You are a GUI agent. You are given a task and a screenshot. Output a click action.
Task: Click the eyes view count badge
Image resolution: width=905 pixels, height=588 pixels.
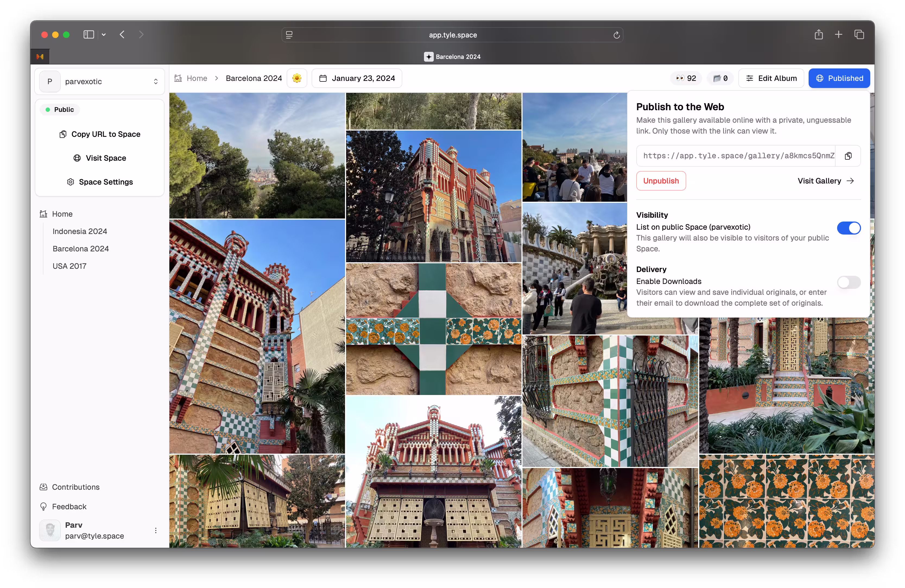pyautogui.click(x=686, y=78)
